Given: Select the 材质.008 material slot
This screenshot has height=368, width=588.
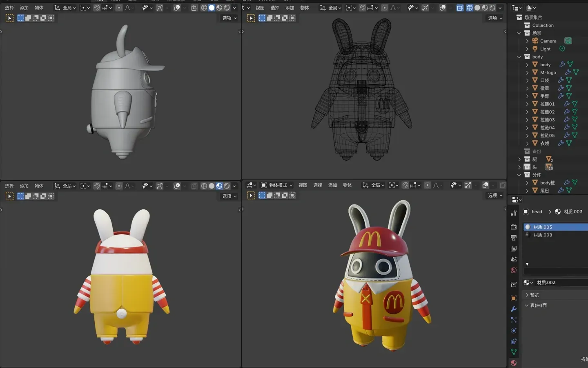Looking at the screenshot, I should tap(556, 235).
